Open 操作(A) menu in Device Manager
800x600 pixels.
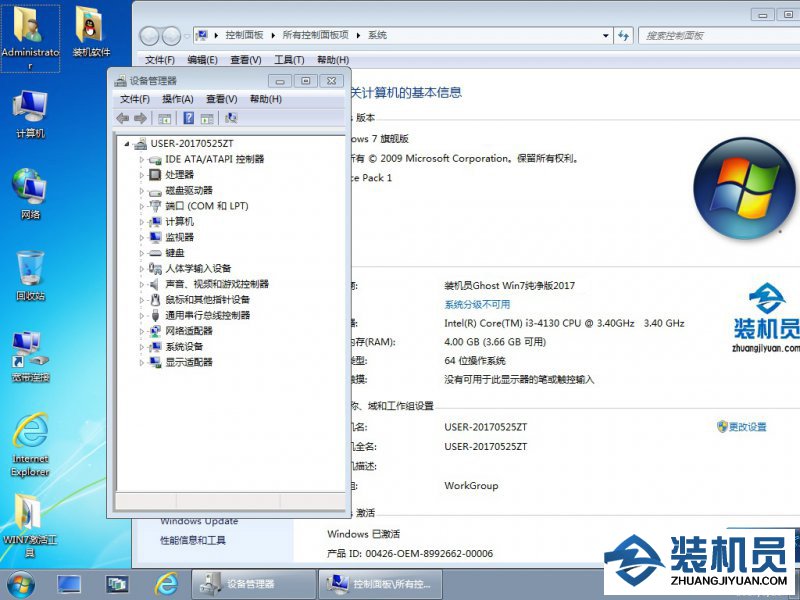[x=178, y=99]
